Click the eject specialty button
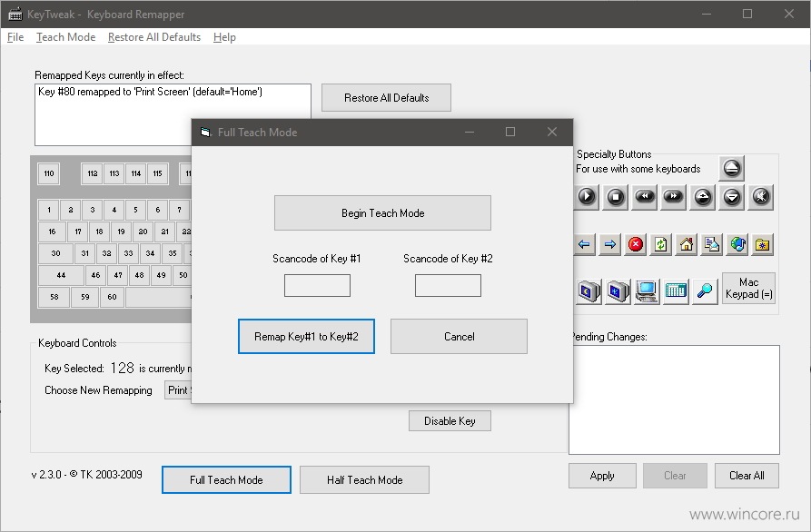The image size is (811, 532). (731, 168)
